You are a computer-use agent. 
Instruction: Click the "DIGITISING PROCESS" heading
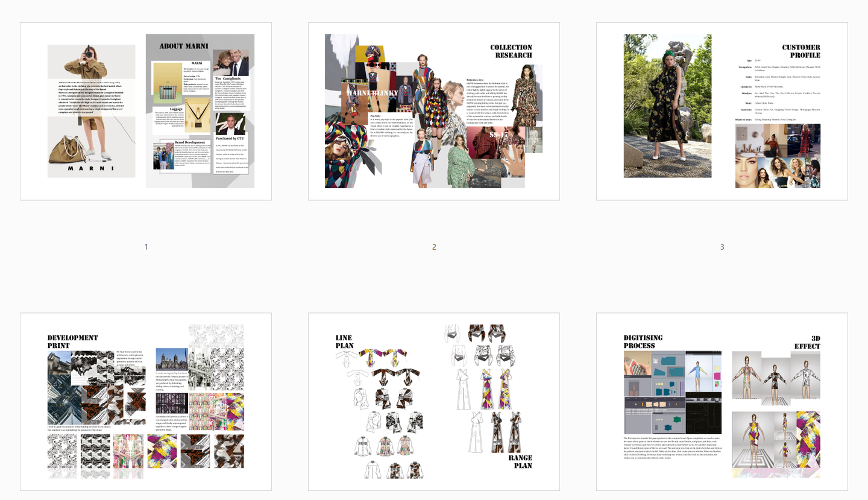coord(643,342)
